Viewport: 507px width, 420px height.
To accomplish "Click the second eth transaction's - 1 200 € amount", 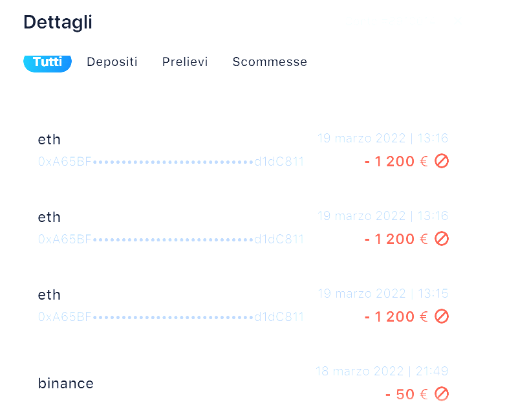I will [396, 239].
